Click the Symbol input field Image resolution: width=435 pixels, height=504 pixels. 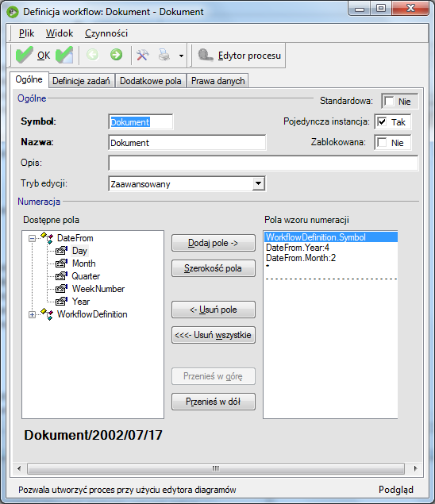click(141, 121)
